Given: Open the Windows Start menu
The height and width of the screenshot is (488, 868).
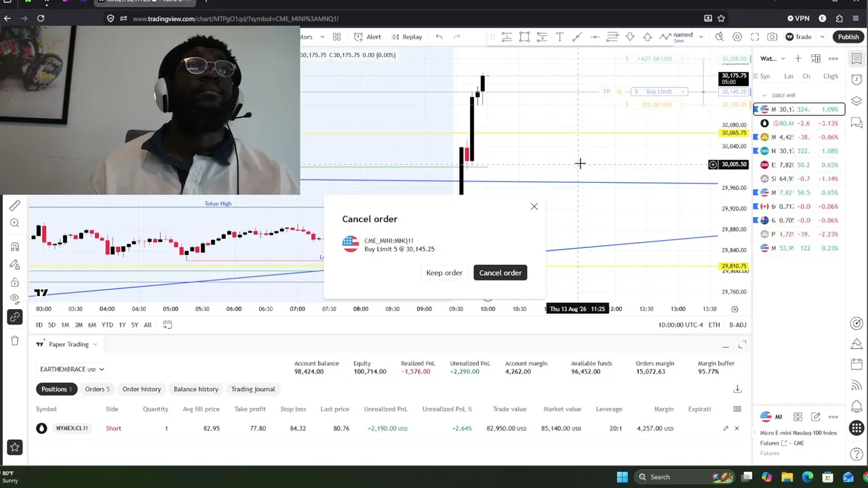Looking at the screenshot, I should pos(622,477).
